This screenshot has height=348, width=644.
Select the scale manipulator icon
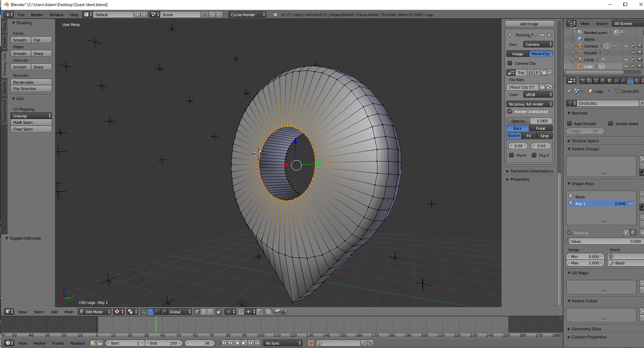tap(164, 312)
